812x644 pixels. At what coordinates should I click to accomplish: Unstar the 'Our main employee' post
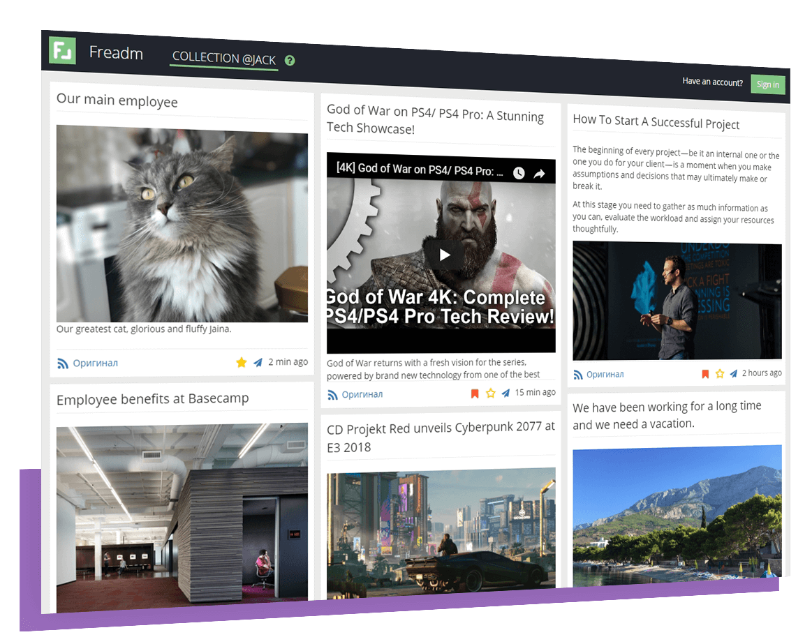[242, 362]
